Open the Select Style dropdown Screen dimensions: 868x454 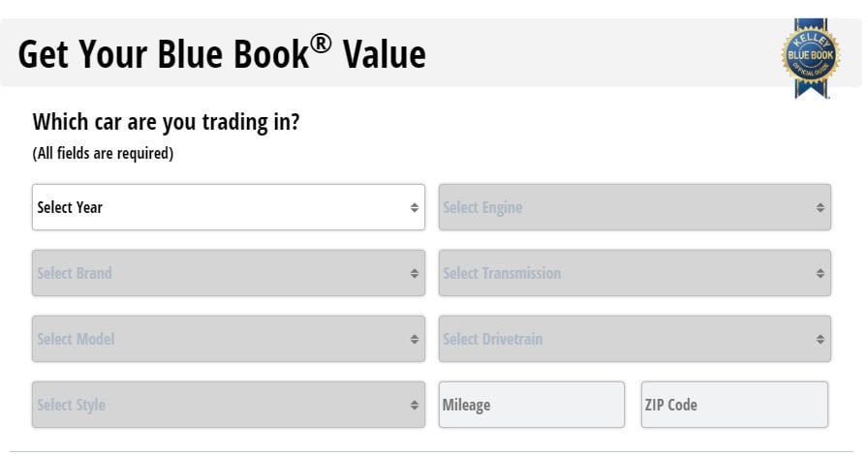[229, 405]
